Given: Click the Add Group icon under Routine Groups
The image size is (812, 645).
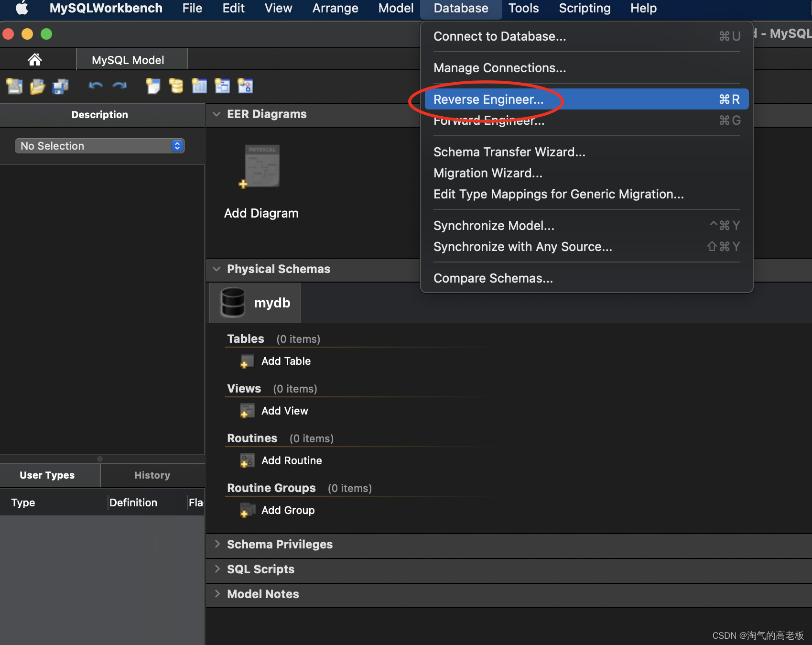Looking at the screenshot, I should click(x=247, y=511).
